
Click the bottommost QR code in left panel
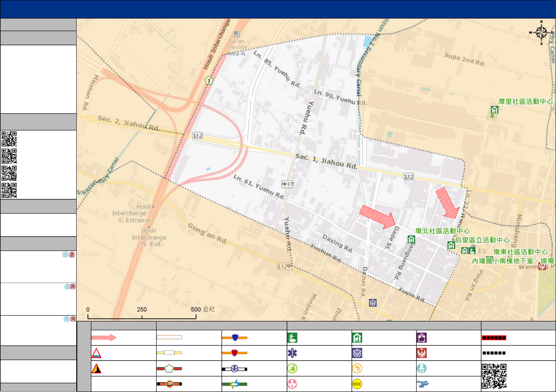(x=9, y=191)
